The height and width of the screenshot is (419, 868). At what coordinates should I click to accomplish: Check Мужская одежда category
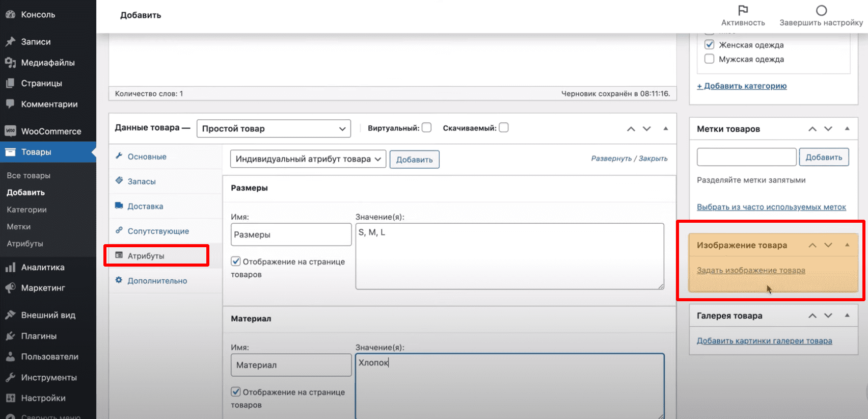pyautogui.click(x=709, y=59)
